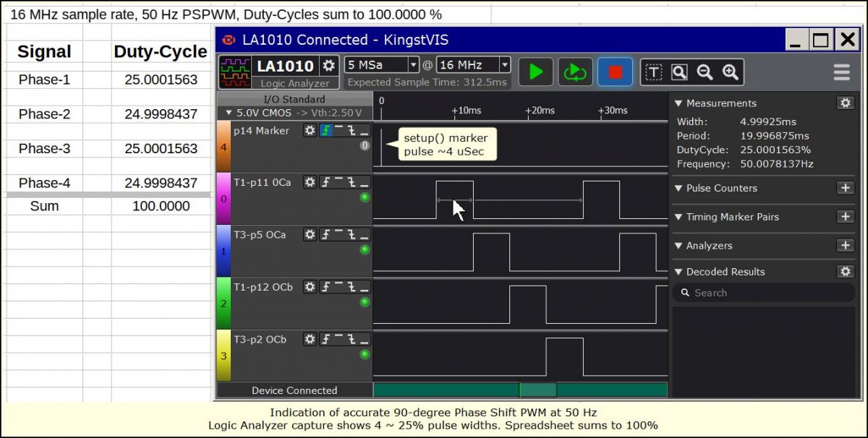The image size is (868, 438).
Task: Expand the 5.0V CMOS I/O standard dropdown
Action: 294,113
